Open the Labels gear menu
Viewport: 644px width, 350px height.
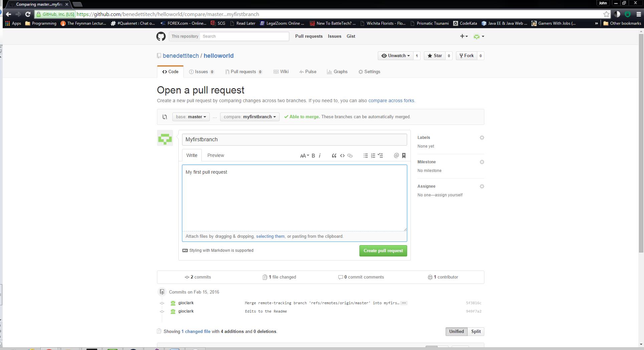pyautogui.click(x=482, y=138)
